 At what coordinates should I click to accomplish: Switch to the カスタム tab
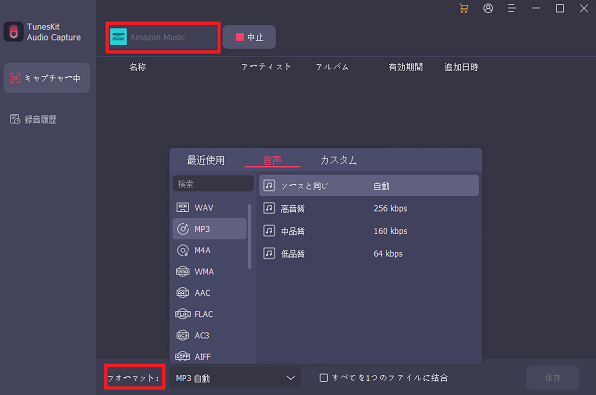click(339, 160)
